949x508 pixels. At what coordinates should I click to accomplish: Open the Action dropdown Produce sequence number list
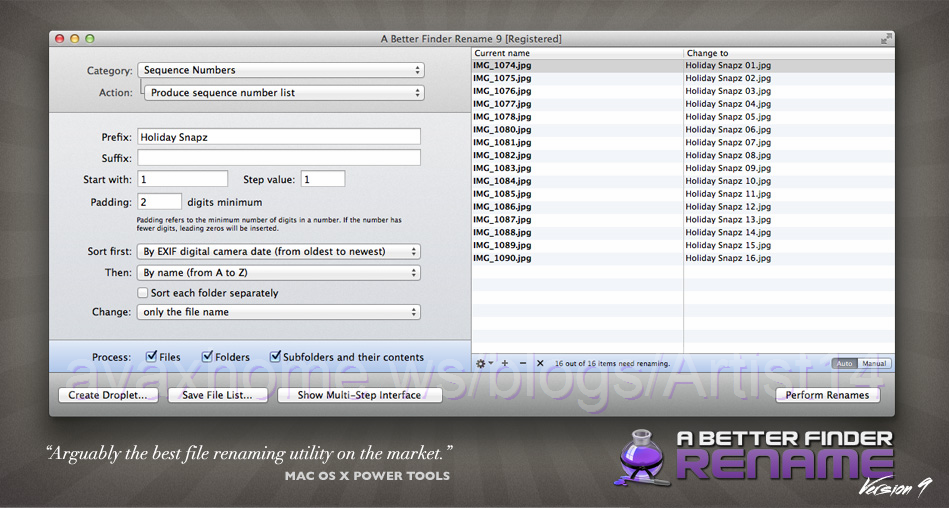pos(284,93)
